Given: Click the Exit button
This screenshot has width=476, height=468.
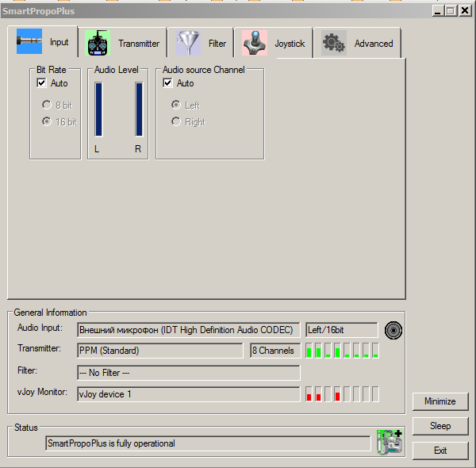Looking at the screenshot, I should point(440,451).
